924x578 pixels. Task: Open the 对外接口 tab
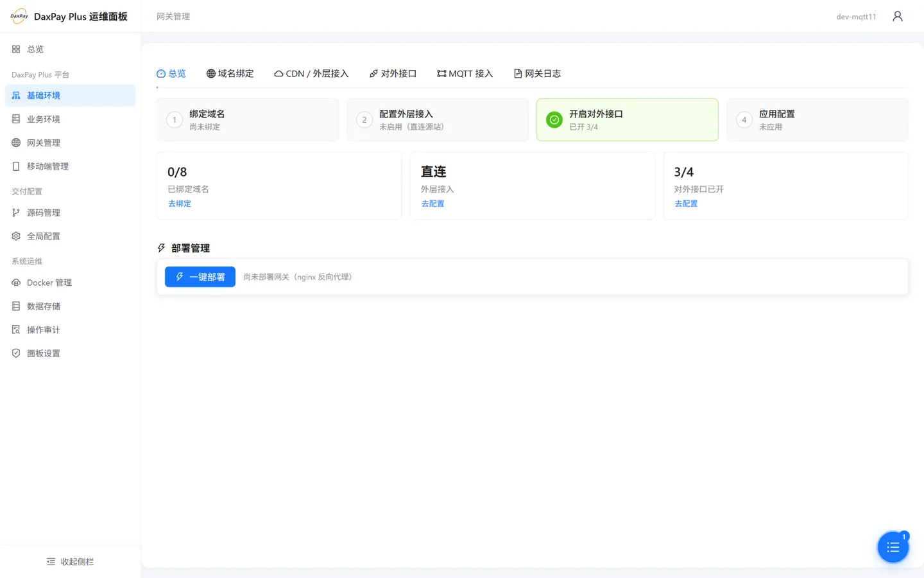click(393, 74)
